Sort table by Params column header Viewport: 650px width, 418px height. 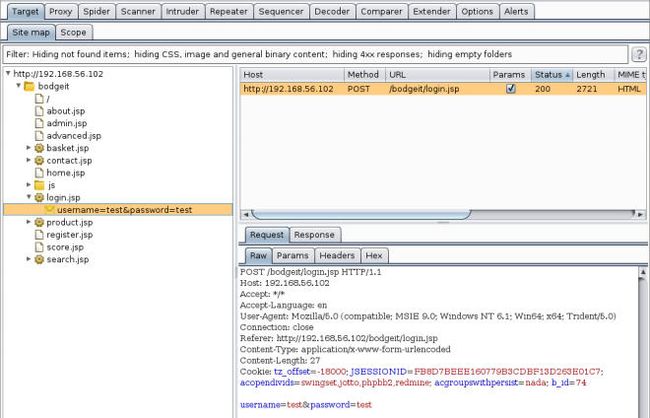click(510, 75)
